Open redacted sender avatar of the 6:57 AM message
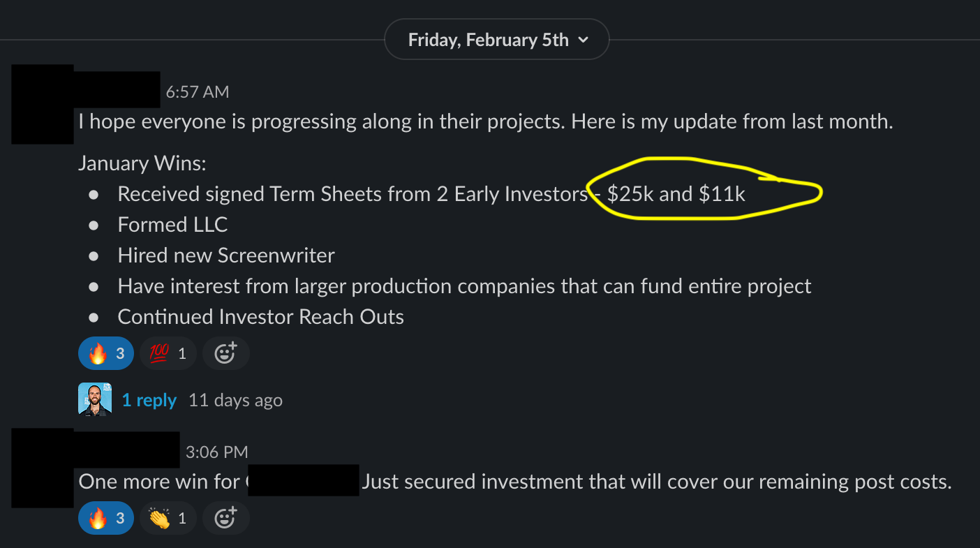Screen dimensions: 980x548 [x=43, y=105]
